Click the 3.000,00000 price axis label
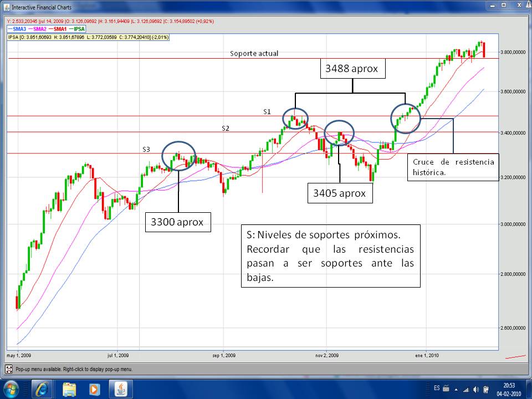Viewport: 532px width, 399px height. [x=513, y=224]
